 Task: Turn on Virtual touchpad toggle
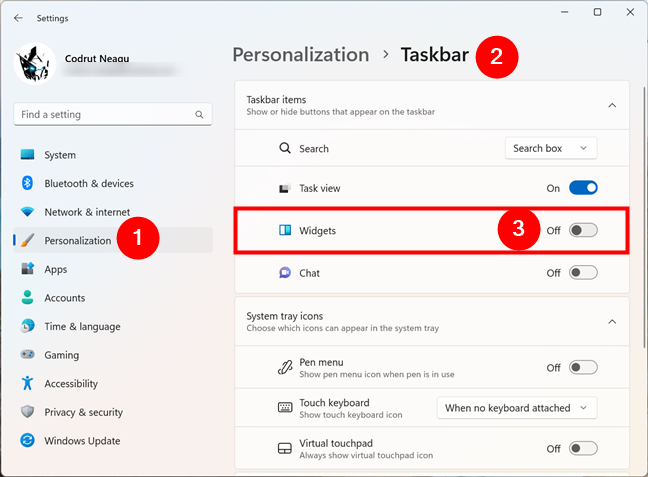pos(583,448)
